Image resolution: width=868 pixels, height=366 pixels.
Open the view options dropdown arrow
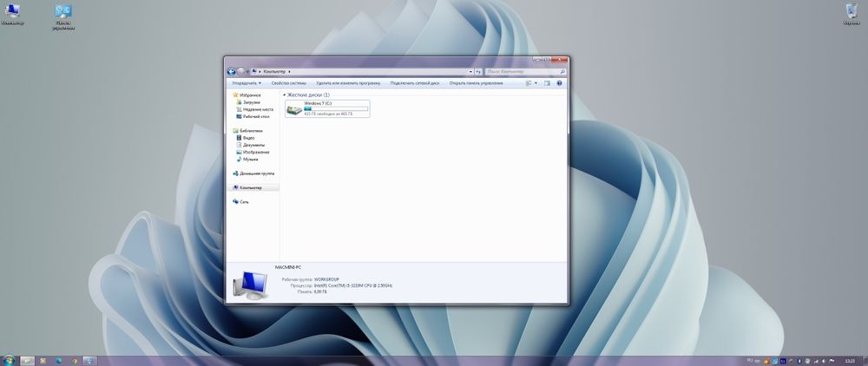(x=536, y=83)
